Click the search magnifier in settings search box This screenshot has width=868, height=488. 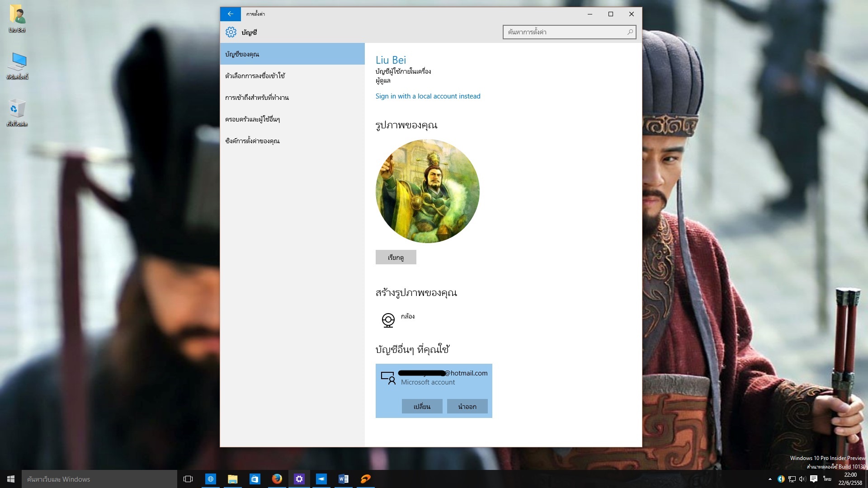(630, 32)
